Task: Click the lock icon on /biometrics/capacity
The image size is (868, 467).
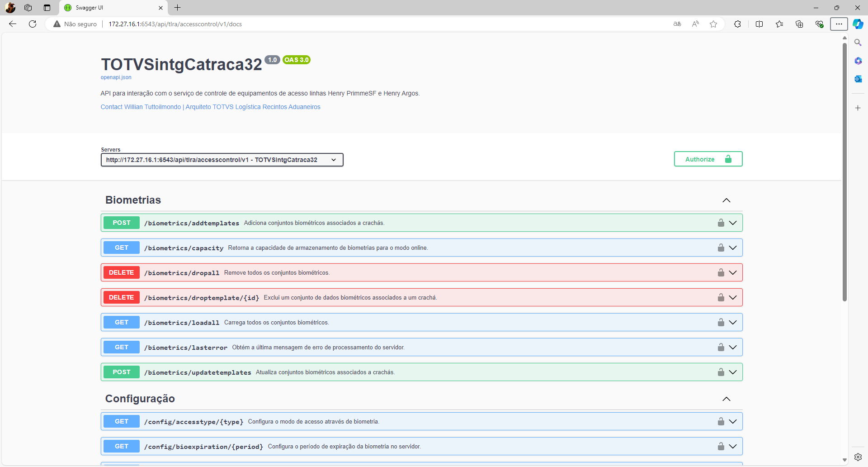Action: click(721, 248)
